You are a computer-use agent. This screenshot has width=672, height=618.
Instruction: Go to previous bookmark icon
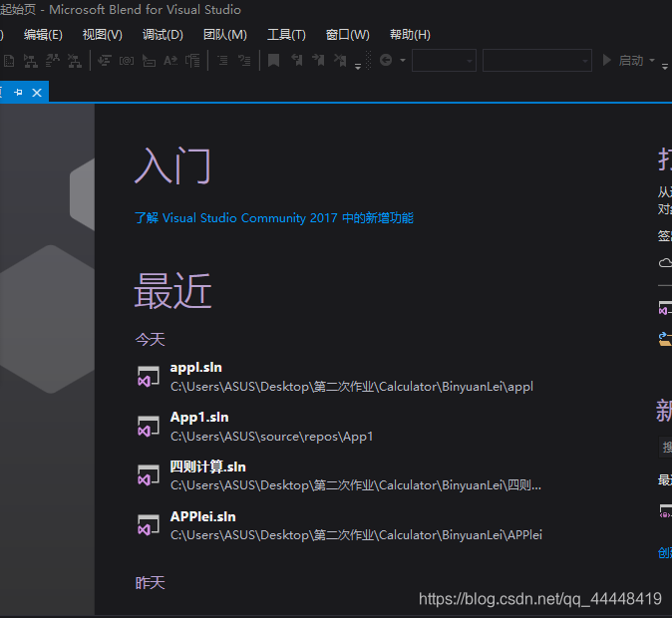click(296, 60)
